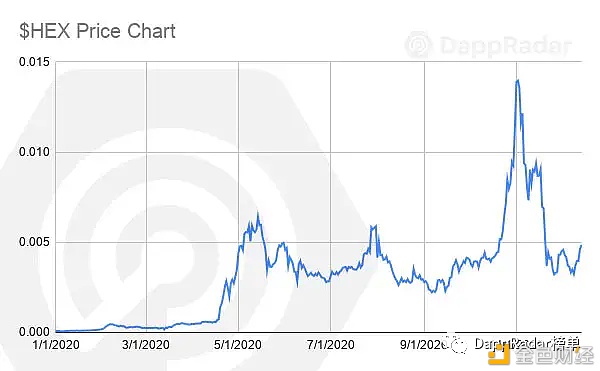Select the 7/1/2020 date label
Viewport: 600px width, 371px height.
pos(331,345)
